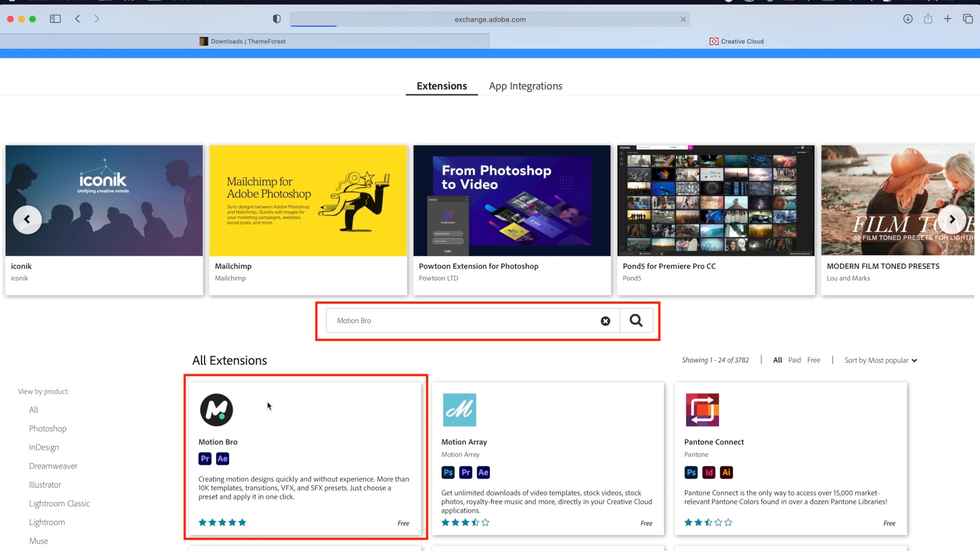Screen dimensions: 980x551
Task: Click carousel previous arrow
Action: [27, 219]
